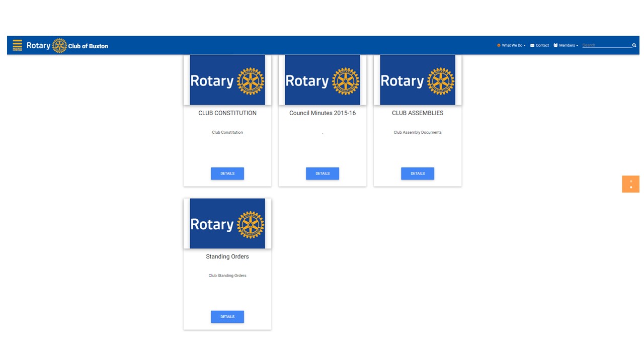Image resolution: width=644 pixels, height=362 pixels.
Task: Select the CLUB CONSTITUTION heading
Action: point(227,113)
